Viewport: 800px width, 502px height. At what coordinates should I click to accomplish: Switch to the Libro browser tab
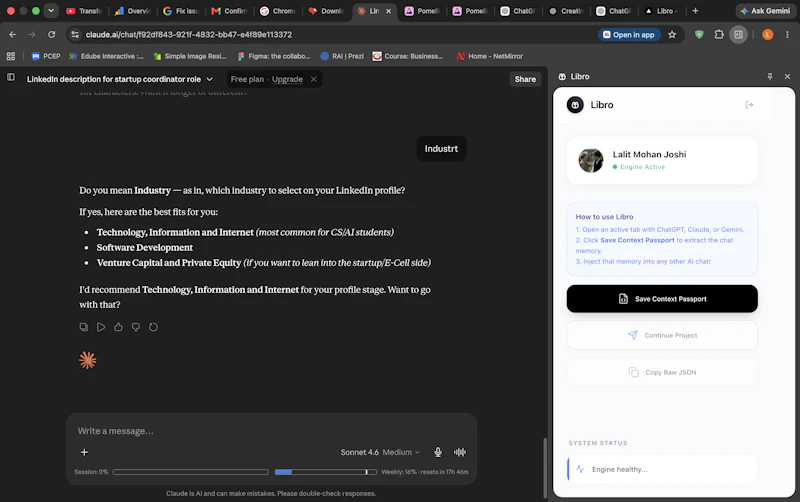point(662,11)
